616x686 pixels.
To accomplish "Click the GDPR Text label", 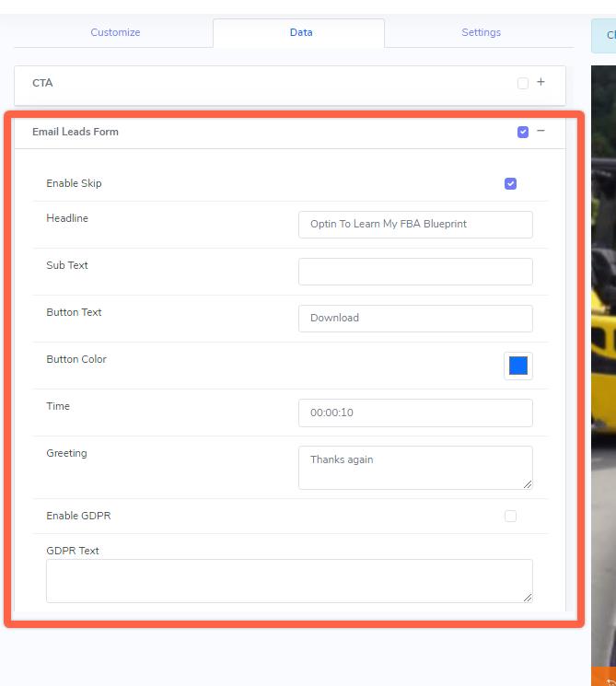I will pyautogui.click(x=73, y=551).
